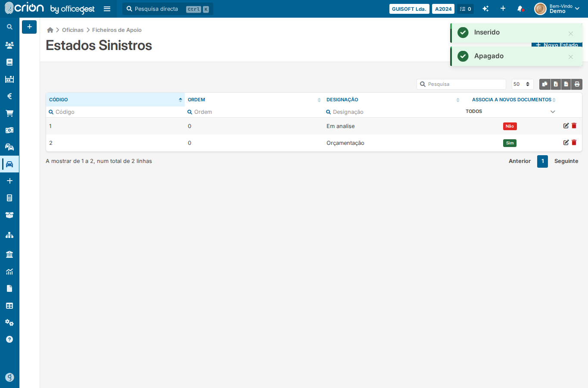Toggle the hamburger menu in header
588x388 pixels.
pyautogui.click(x=107, y=9)
